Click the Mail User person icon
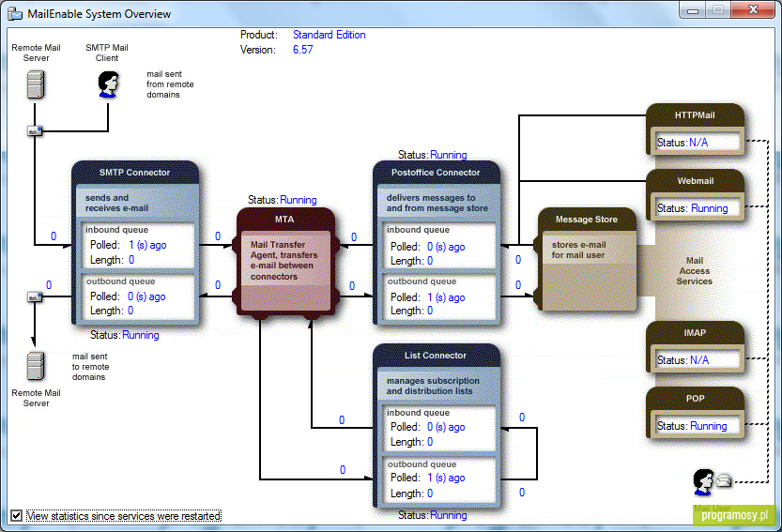 [x=703, y=481]
